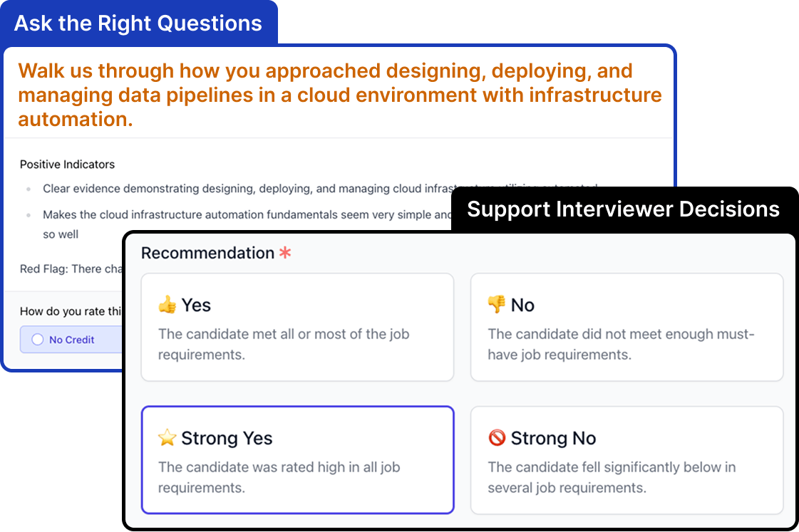Click the orange interview question heading
The image size is (799, 532).
pos(340,95)
